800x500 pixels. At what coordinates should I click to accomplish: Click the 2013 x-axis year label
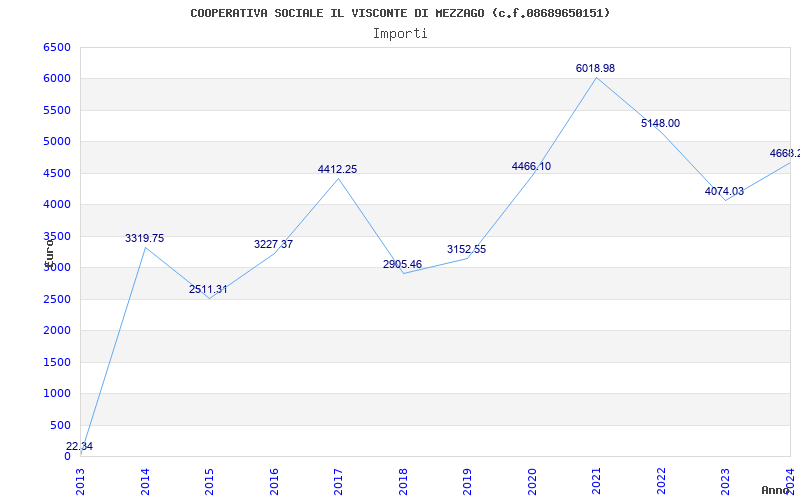tap(81, 481)
